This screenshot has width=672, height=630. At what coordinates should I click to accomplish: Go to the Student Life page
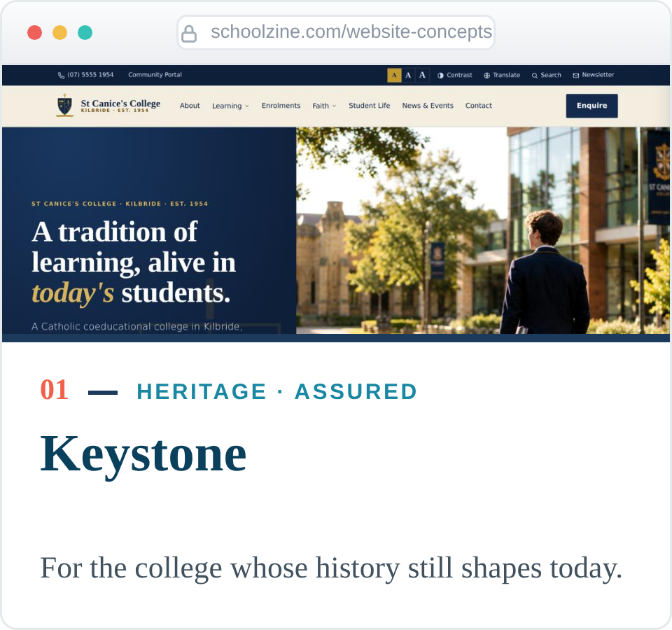pyautogui.click(x=370, y=106)
